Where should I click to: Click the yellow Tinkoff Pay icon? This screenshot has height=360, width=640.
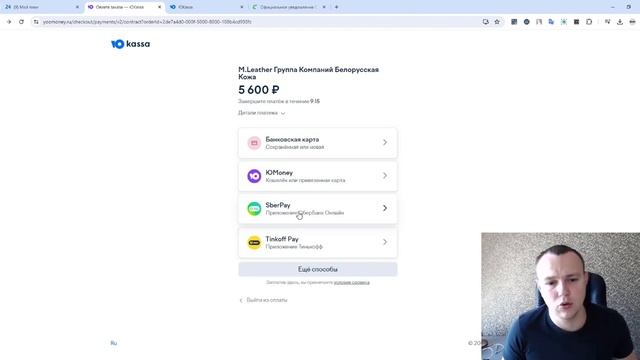tap(254, 242)
